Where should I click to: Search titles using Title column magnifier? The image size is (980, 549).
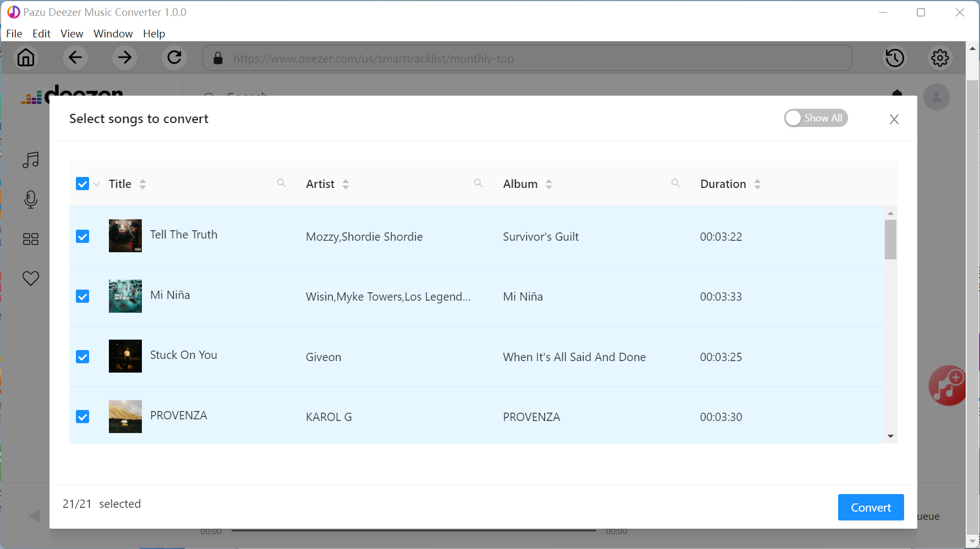(282, 184)
